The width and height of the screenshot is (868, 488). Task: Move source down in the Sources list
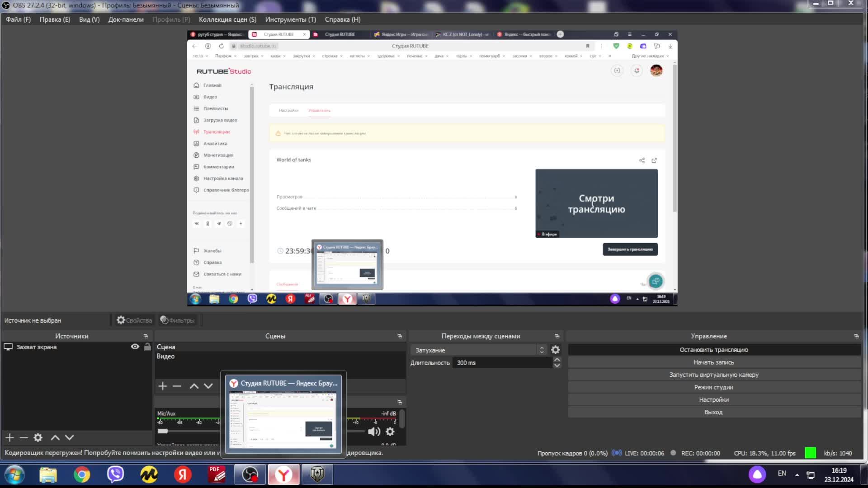[69, 437]
